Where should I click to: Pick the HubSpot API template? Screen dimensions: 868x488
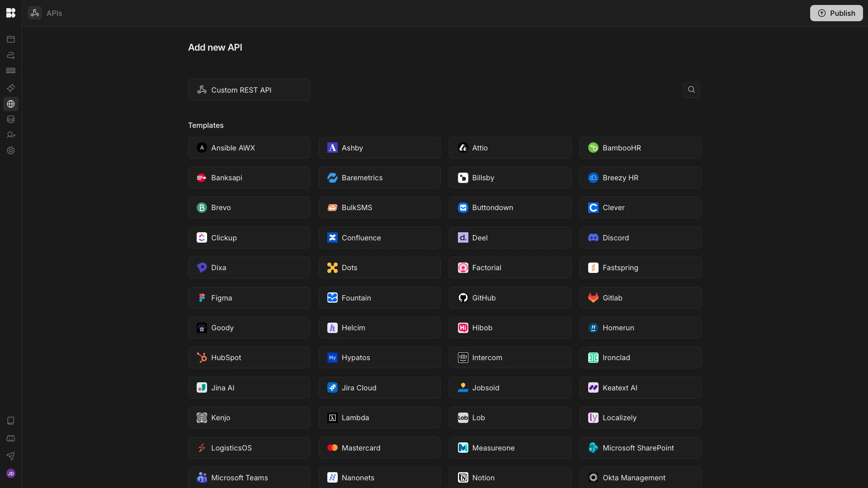(x=249, y=357)
